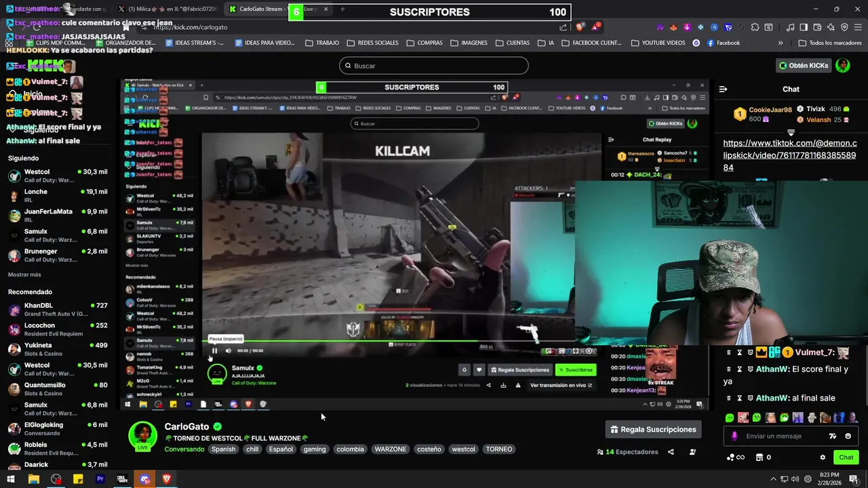Show hidden bookmarks chevron
Screen dimensions: 868x488
781,43
